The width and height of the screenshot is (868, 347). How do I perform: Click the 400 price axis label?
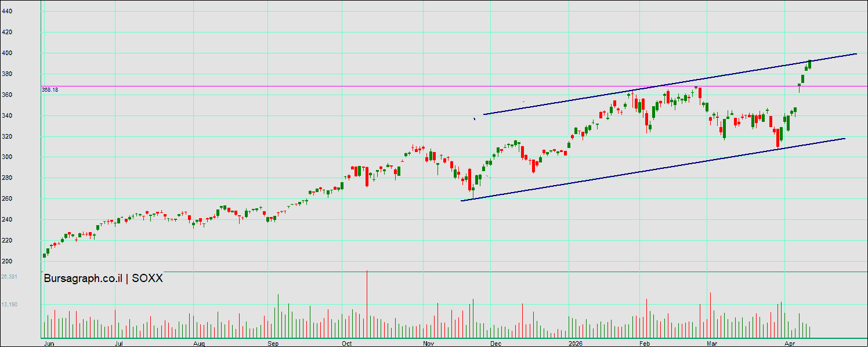[x=7, y=53]
